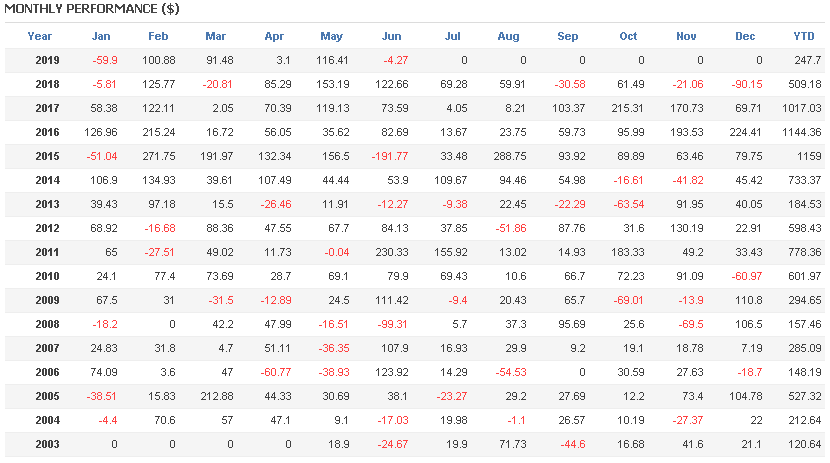Screen dimensions: 830x463
Task: Click the 2014 July value 109.67
Action: pyautogui.click(x=450, y=180)
